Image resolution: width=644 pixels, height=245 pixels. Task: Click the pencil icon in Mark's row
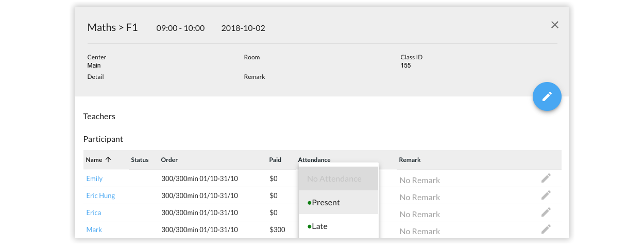546,229
